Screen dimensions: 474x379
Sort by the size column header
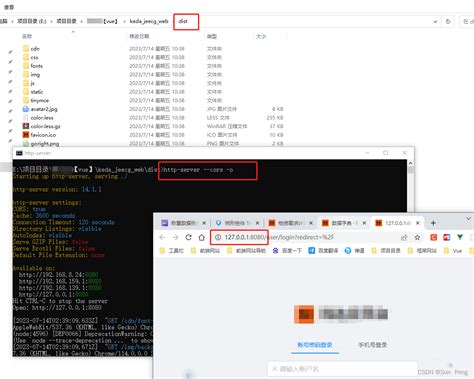click(x=261, y=36)
